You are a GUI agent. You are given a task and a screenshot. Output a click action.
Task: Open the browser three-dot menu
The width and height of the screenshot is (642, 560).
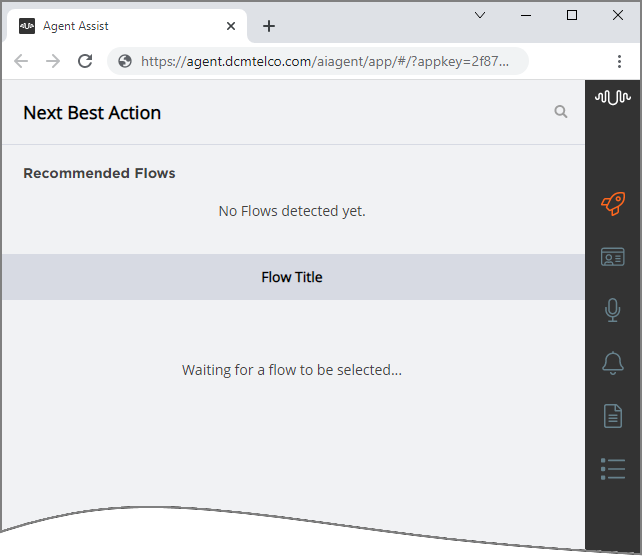tap(619, 61)
